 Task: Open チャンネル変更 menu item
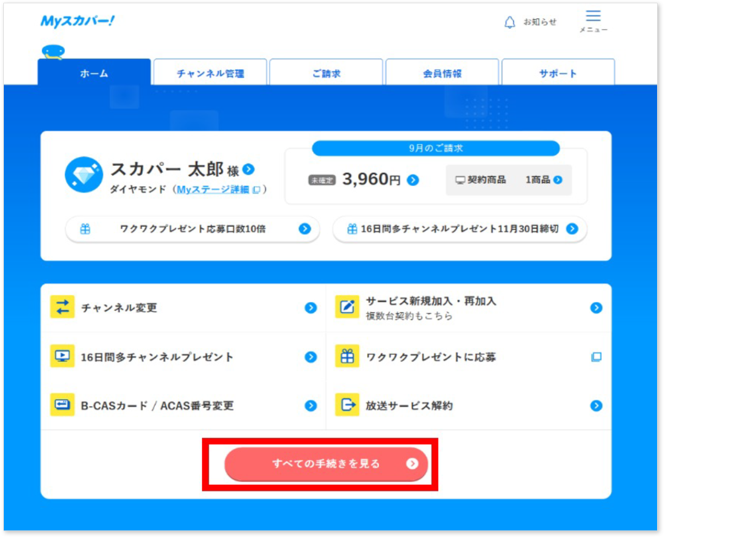[x=184, y=308]
